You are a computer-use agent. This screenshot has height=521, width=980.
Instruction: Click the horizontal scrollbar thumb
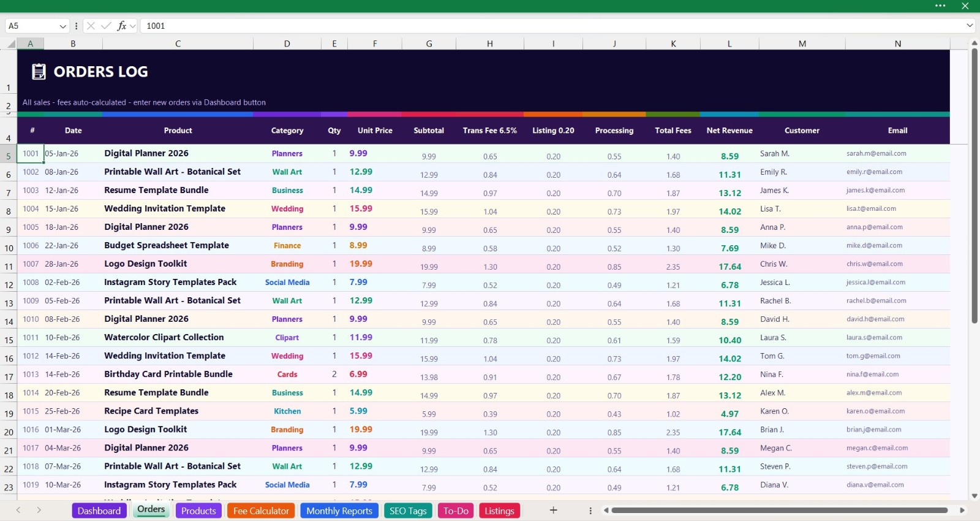pos(779,510)
